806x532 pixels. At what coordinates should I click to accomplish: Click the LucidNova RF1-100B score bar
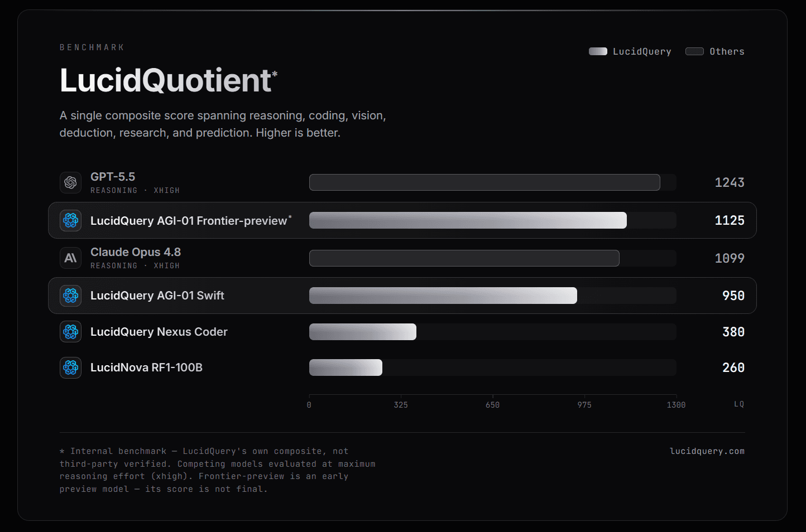pos(346,367)
